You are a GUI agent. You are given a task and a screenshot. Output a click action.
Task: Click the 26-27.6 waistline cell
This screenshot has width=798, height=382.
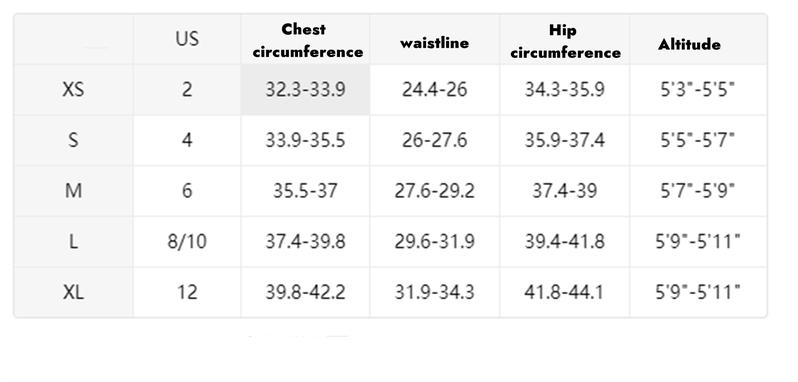[435, 140]
